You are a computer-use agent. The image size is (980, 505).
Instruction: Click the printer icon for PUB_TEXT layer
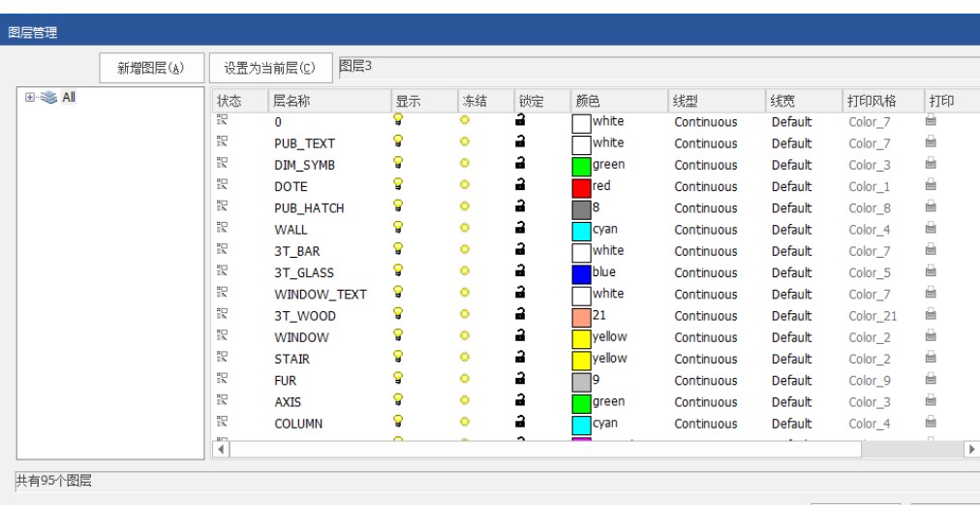(931, 142)
